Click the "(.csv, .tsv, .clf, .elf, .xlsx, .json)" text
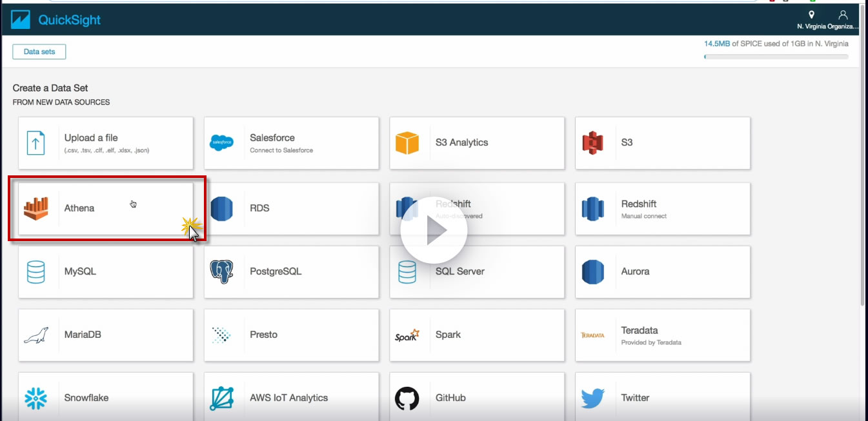The height and width of the screenshot is (421, 868). pyautogui.click(x=107, y=150)
